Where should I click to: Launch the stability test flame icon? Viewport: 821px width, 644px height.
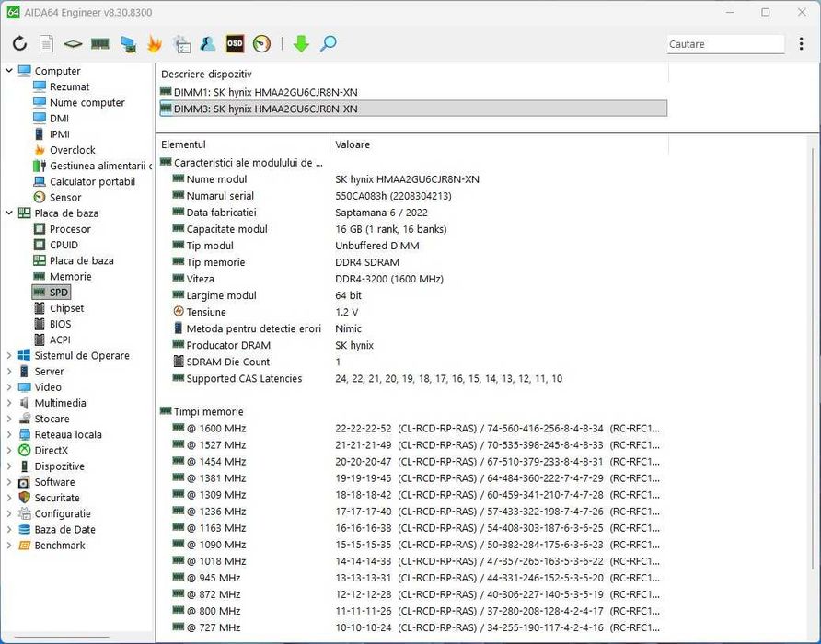[x=155, y=43]
